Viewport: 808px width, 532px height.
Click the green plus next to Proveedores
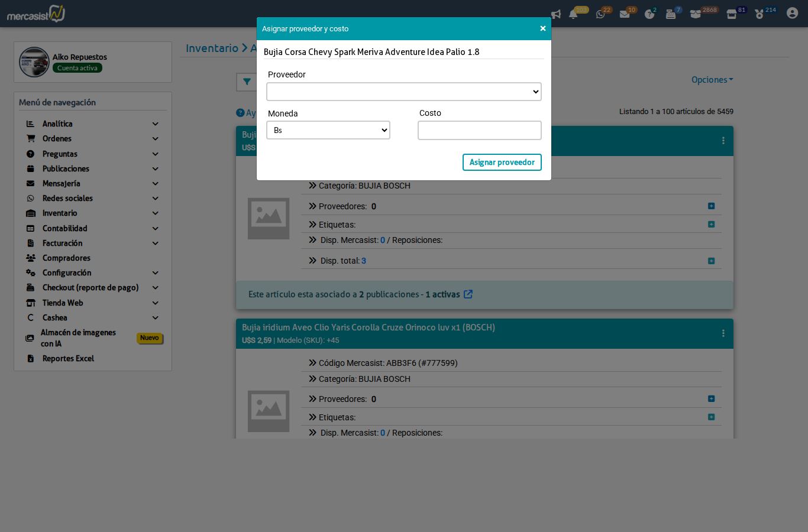point(711,206)
